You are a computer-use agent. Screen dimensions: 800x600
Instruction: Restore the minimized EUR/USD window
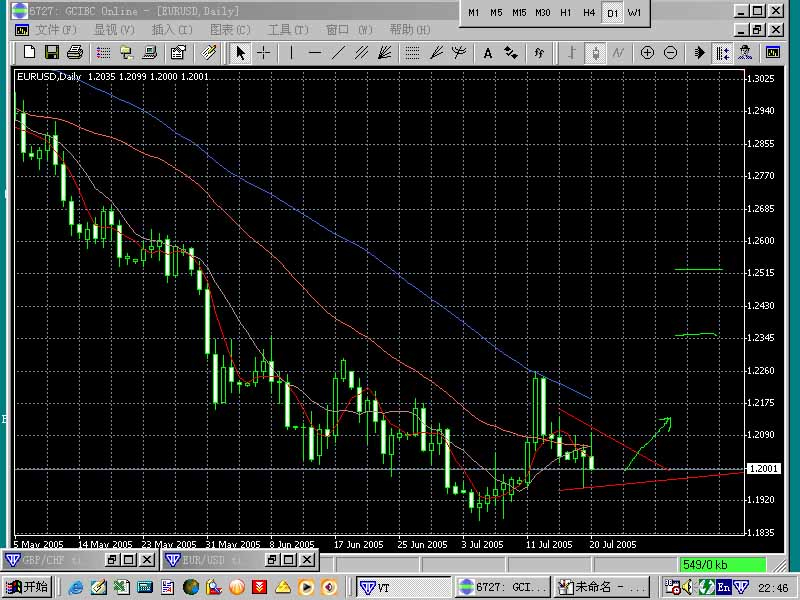(272, 560)
